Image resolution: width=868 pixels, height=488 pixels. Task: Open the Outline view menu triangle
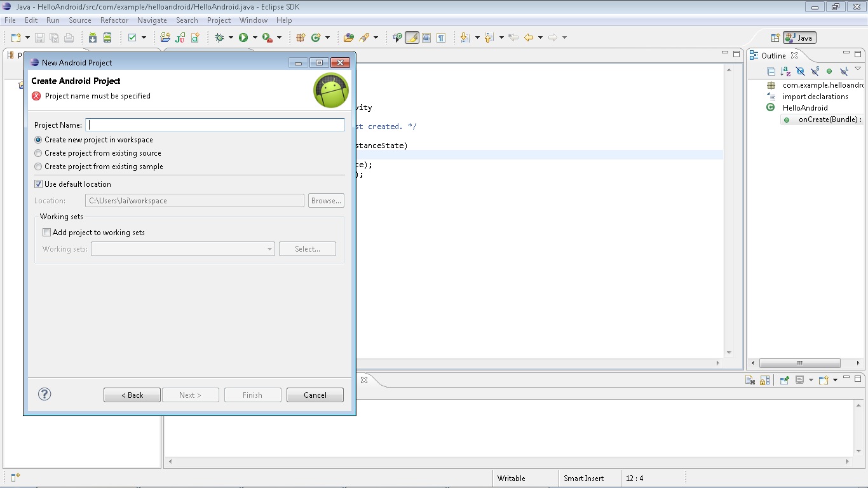858,69
